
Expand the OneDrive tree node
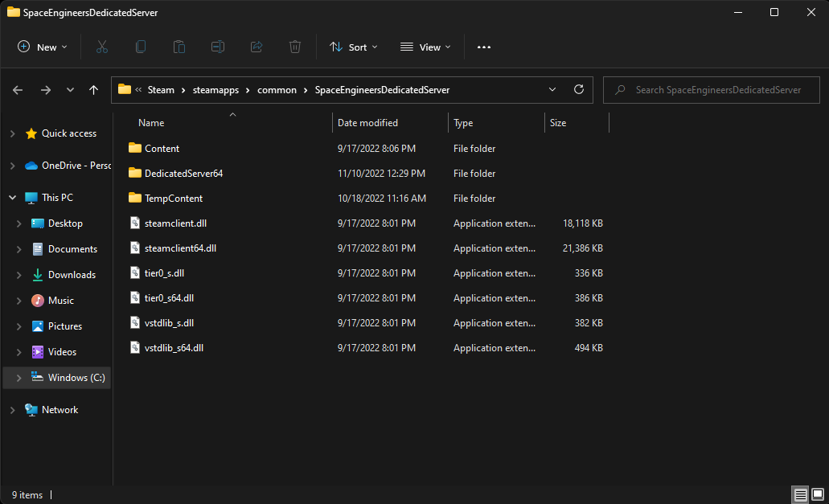click(x=13, y=166)
